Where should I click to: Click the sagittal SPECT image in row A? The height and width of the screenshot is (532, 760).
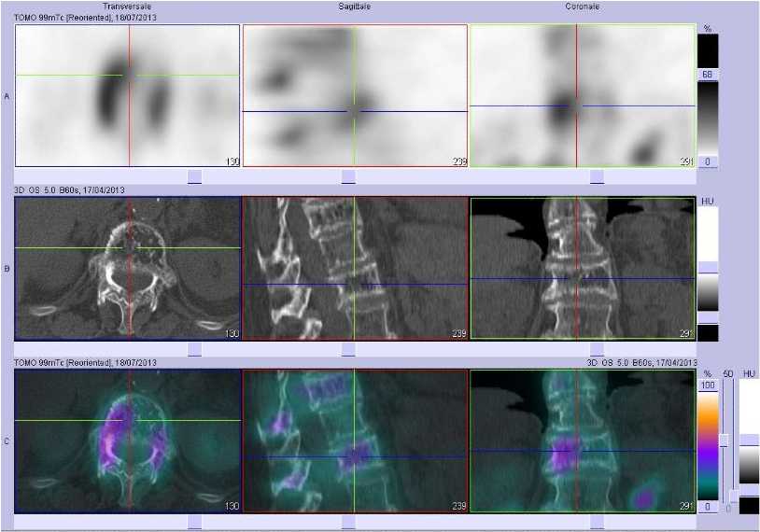pyautogui.click(x=355, y=95)
